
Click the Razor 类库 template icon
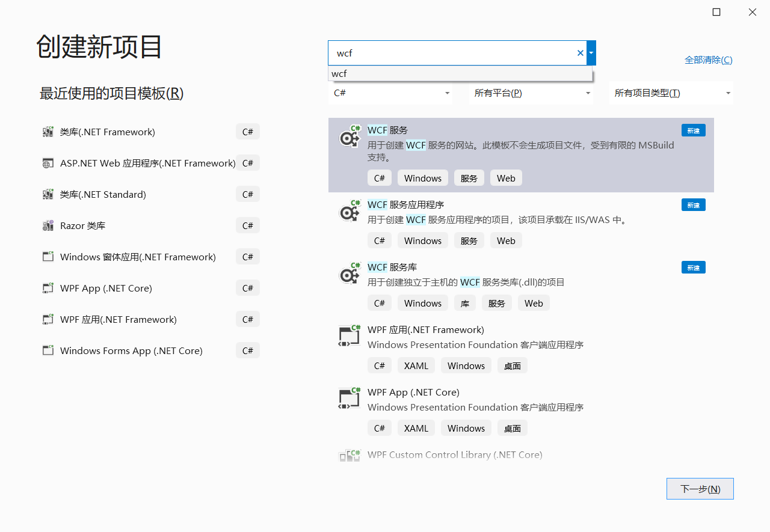[48, 225]
